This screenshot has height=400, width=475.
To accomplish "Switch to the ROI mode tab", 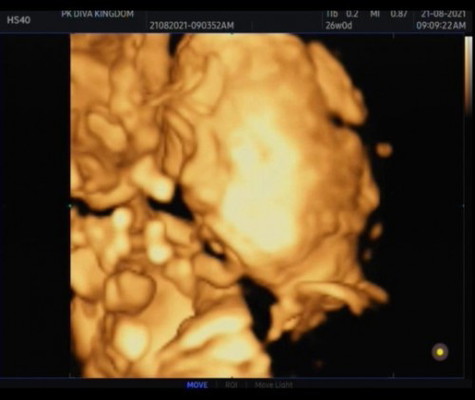I will pos(231,385).
